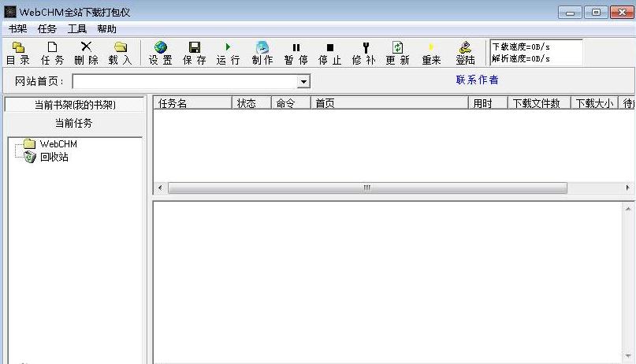The height and width of the screenshot is (364, 636).
Task: Click the 下载速度=0B/s status text
Action: (x=521, y=46)
